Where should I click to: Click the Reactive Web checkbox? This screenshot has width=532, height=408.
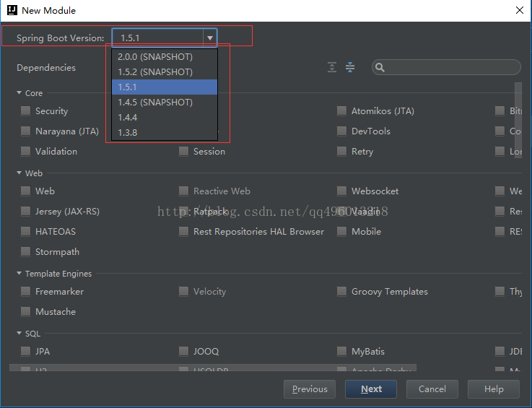click(183, 191)
